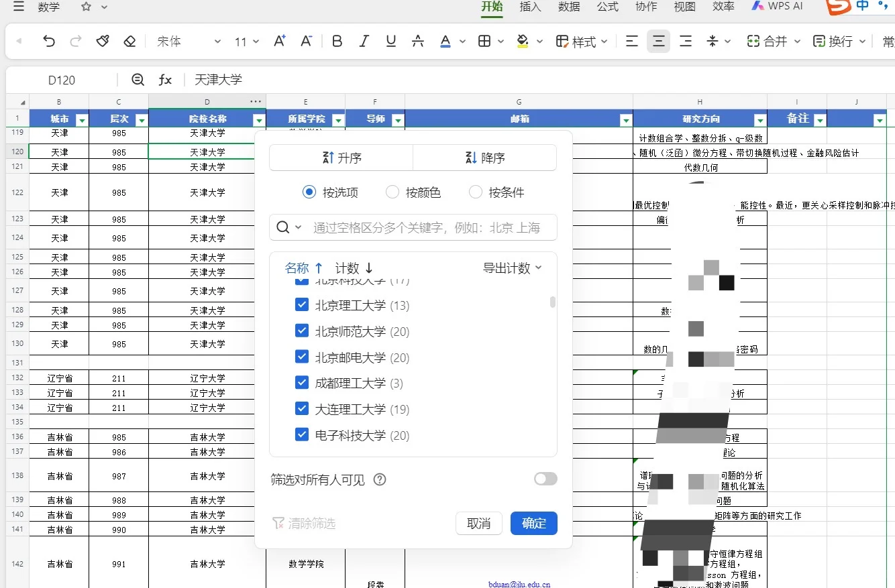Select the 按条件 radio option
895x588 pixels.
(476, 192)
